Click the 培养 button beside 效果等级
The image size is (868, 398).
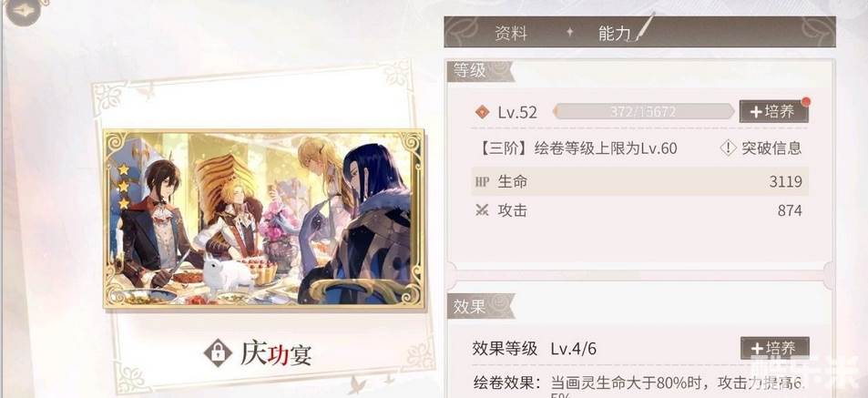pos(774,348)
